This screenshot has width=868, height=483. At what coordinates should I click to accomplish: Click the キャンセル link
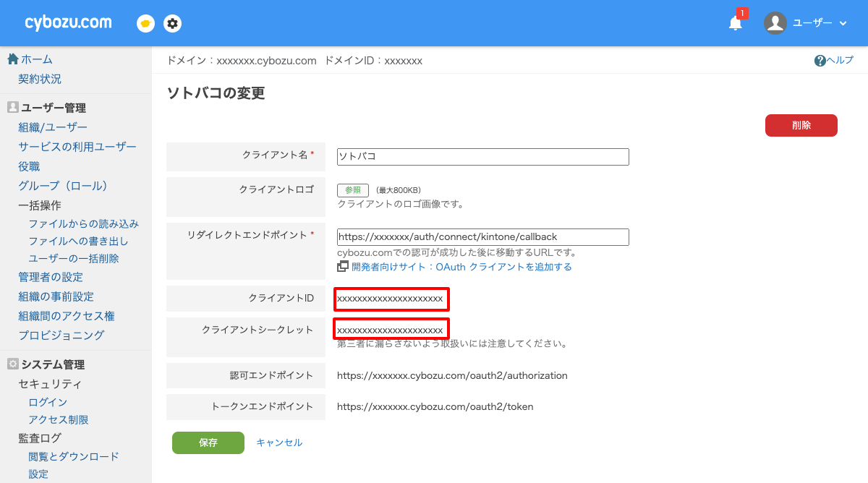[279, 443]
